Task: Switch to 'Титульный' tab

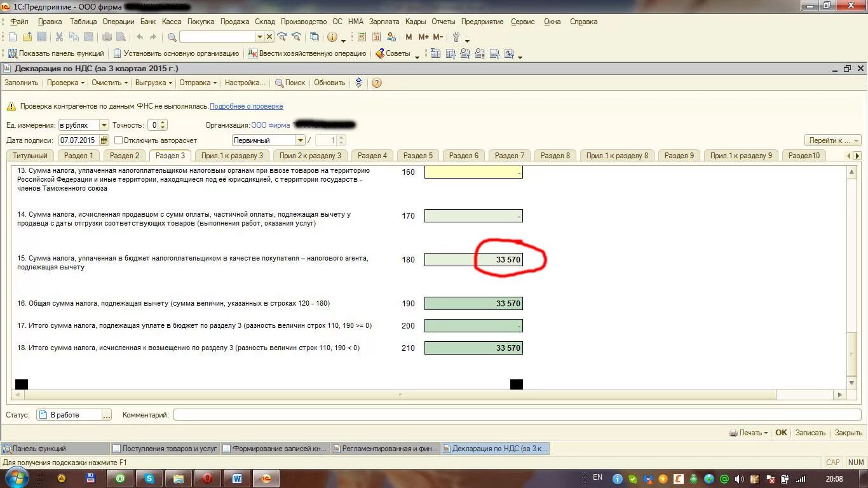Action: coord(30,156)
